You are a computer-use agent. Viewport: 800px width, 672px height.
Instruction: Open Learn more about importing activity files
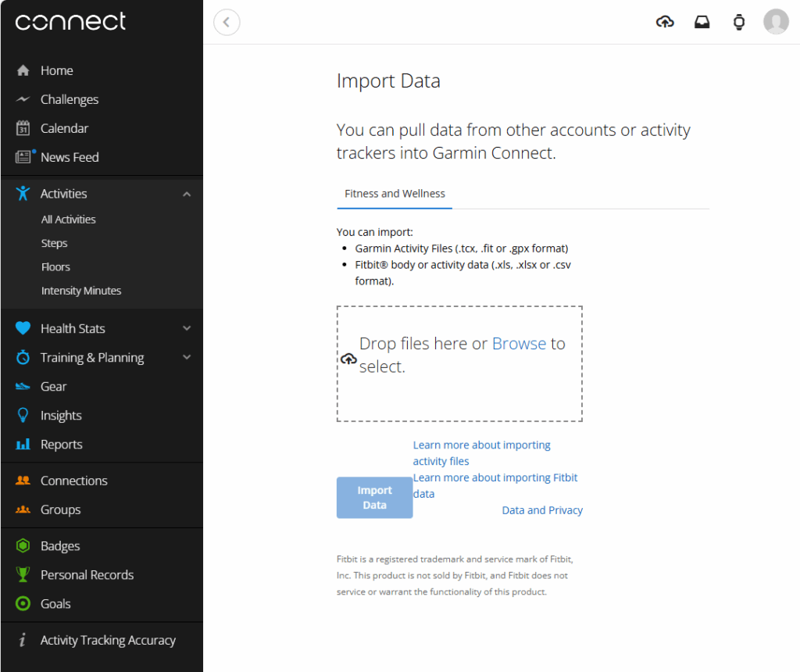481,453
